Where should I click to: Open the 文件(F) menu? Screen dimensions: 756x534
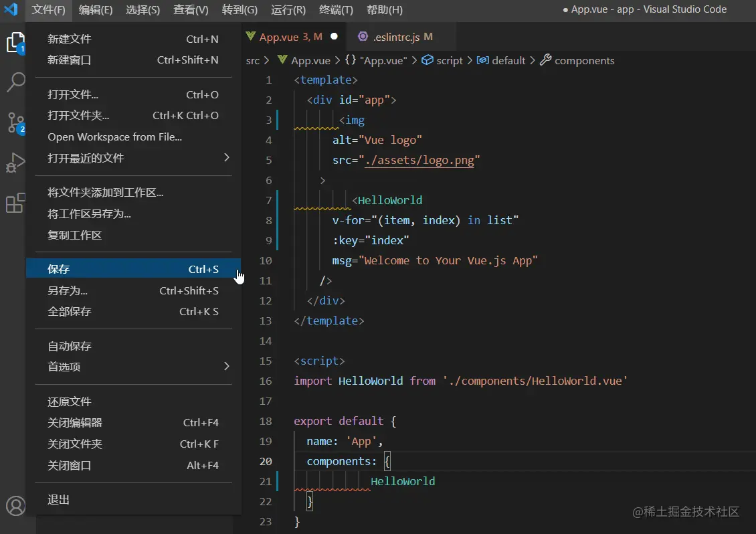(48, 9)
